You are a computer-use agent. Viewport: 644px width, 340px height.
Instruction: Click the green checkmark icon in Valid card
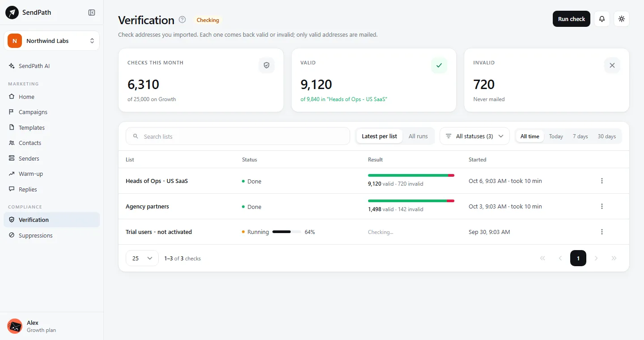(439, 65)
